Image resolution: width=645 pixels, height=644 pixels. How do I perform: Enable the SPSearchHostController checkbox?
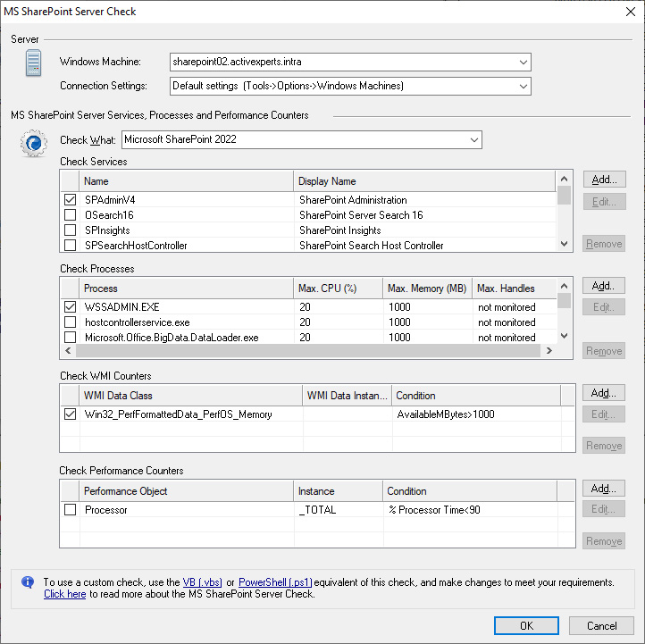click(x=71, y=246)
